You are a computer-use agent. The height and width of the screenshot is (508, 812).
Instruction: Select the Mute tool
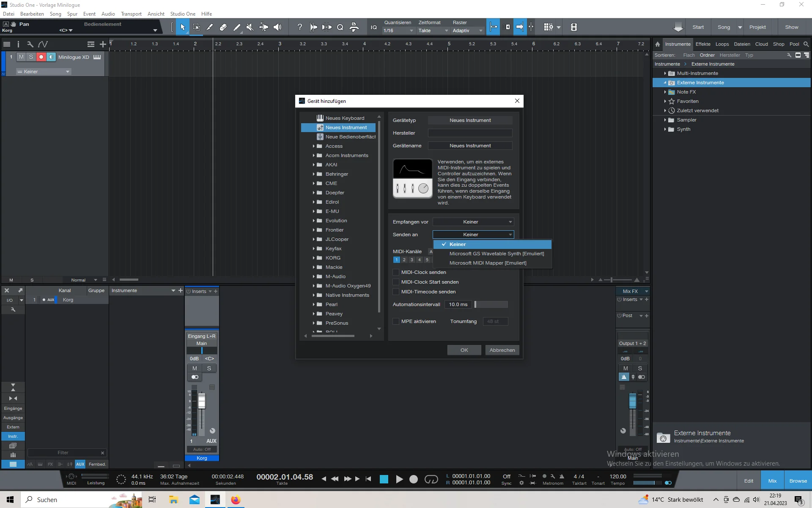(250, 27)
